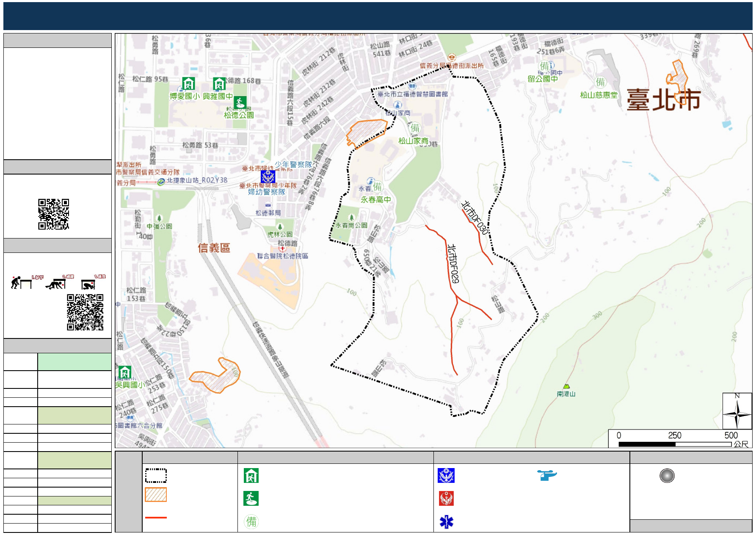The height and width of the screenshot is (535, 756).
Task: Select the 備 marker at 留公國中
Action: point(544,66)
